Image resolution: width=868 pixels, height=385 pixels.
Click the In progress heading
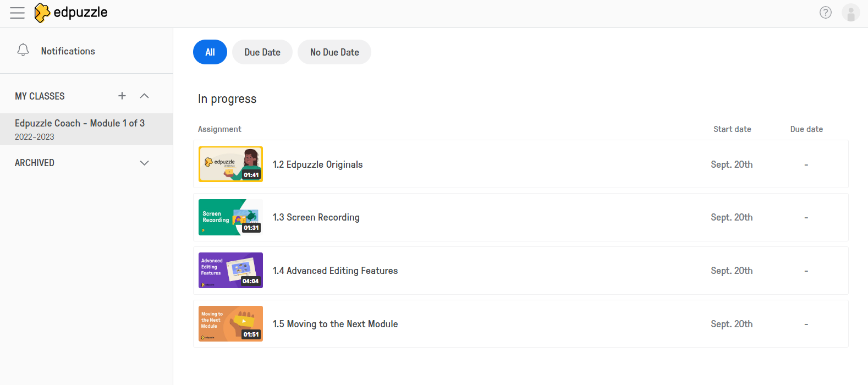(227, 99)
